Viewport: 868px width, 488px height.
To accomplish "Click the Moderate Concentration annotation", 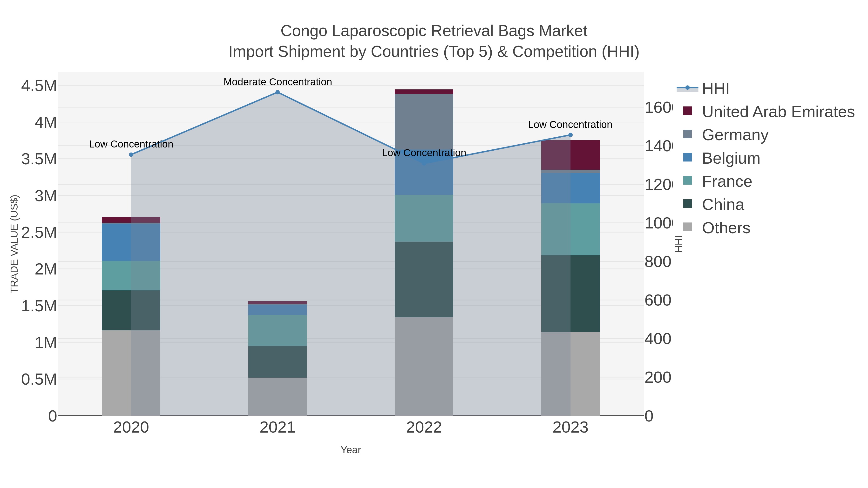I will (278, 82).
